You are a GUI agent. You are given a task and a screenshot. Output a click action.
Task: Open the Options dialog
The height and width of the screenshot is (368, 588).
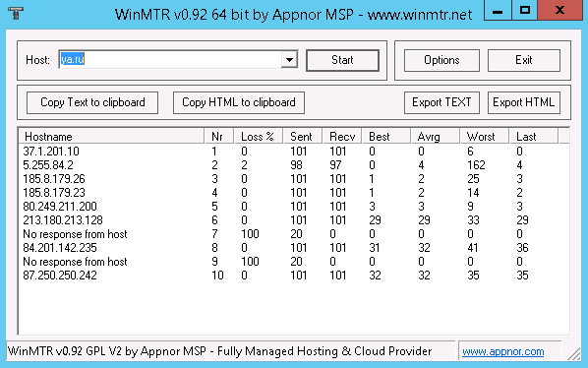click(x=441, y=60)
